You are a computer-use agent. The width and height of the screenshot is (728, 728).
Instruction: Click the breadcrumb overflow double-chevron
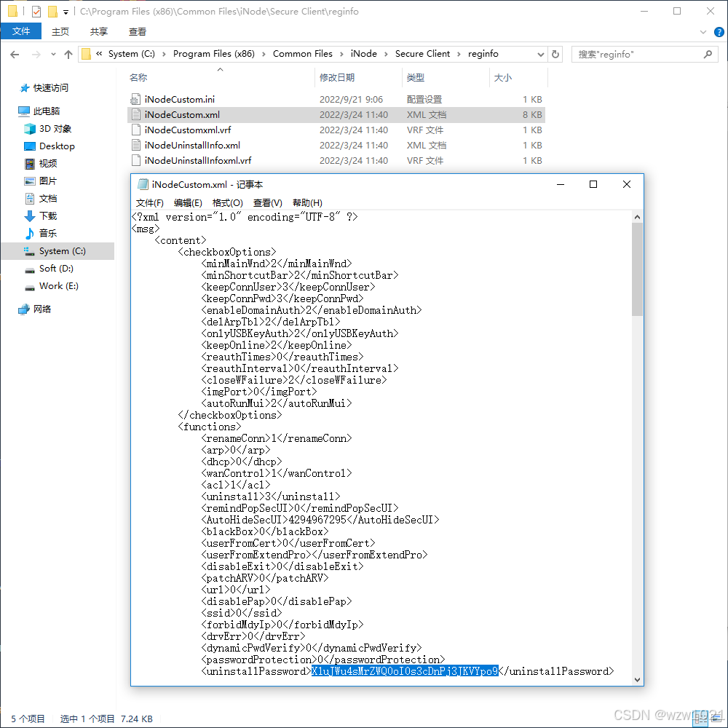99,54
